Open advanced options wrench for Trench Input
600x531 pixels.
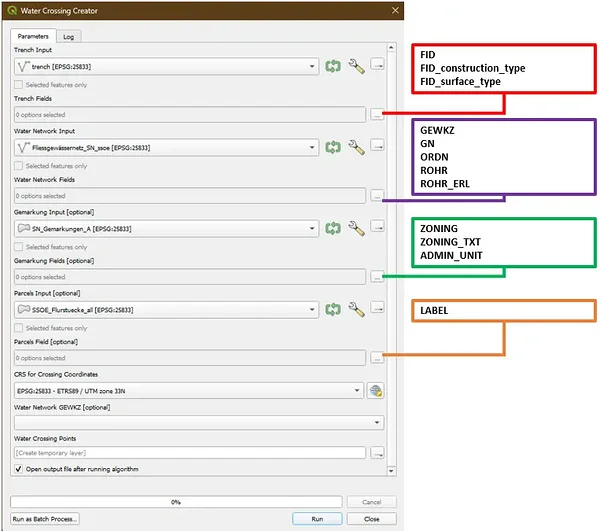(x=356, y=66)
